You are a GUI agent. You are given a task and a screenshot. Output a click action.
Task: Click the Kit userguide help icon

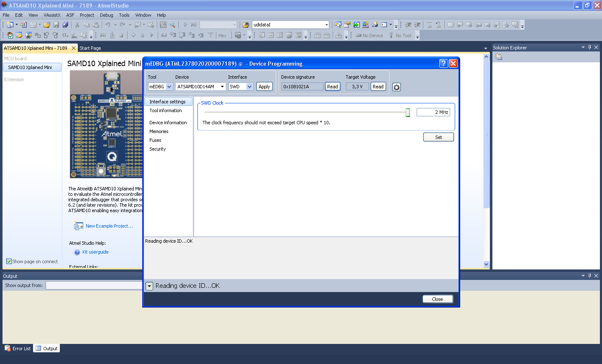(77, 252)
